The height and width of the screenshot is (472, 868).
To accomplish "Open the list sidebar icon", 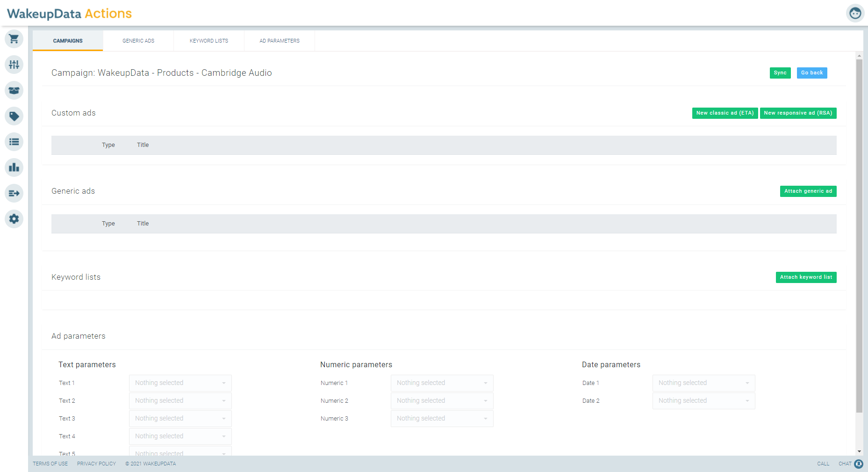I will [x=14, y=142].
